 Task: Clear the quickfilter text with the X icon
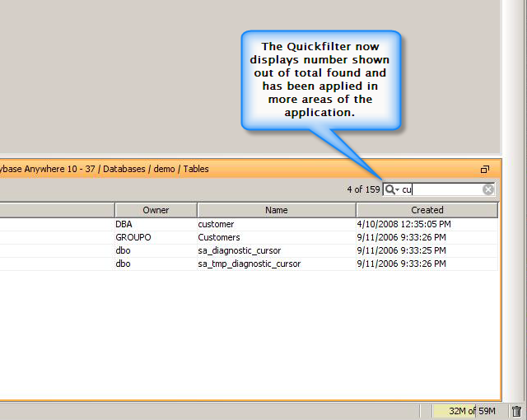coord(488,189)
